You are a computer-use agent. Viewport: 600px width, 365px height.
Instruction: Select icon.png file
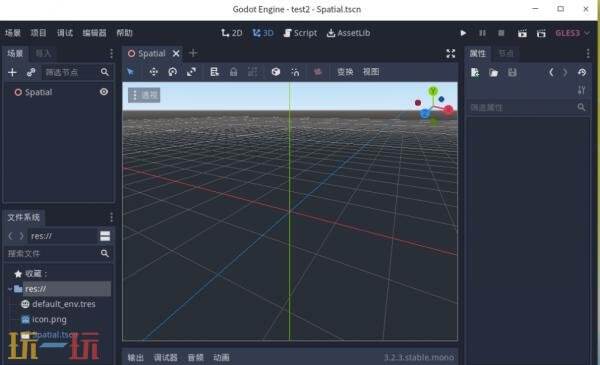(x=49, y=319)
